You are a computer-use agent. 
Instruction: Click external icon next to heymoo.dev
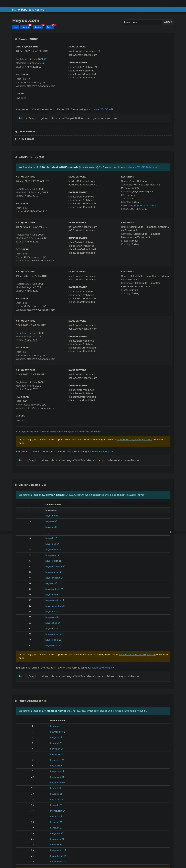64,732
